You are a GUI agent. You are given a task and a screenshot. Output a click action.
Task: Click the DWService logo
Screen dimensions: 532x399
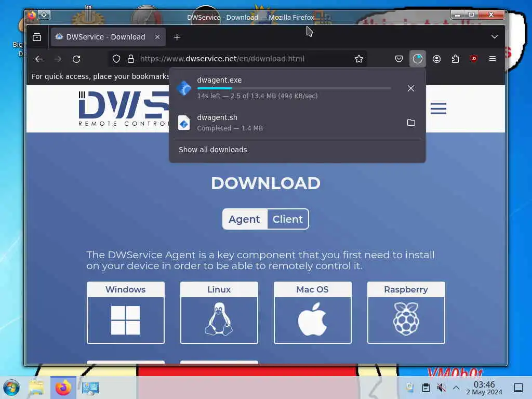coord(124,109)
